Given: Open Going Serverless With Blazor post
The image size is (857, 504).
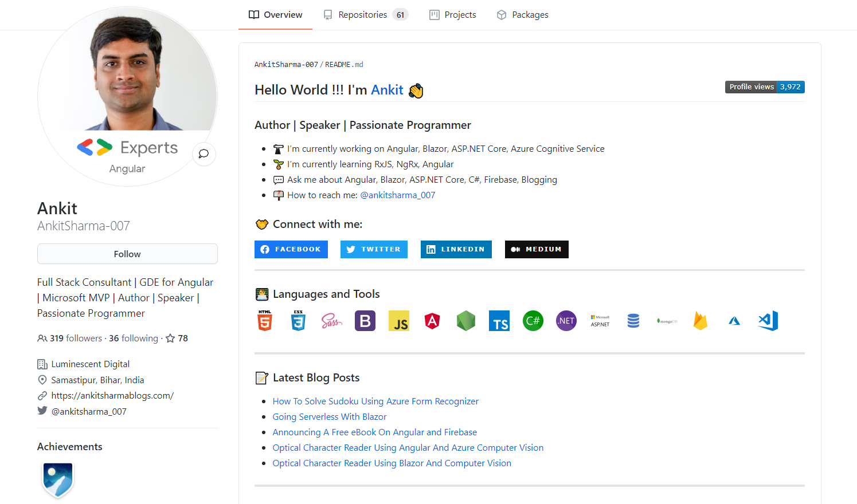Looking at the screenshot, I should click(330, 417).
